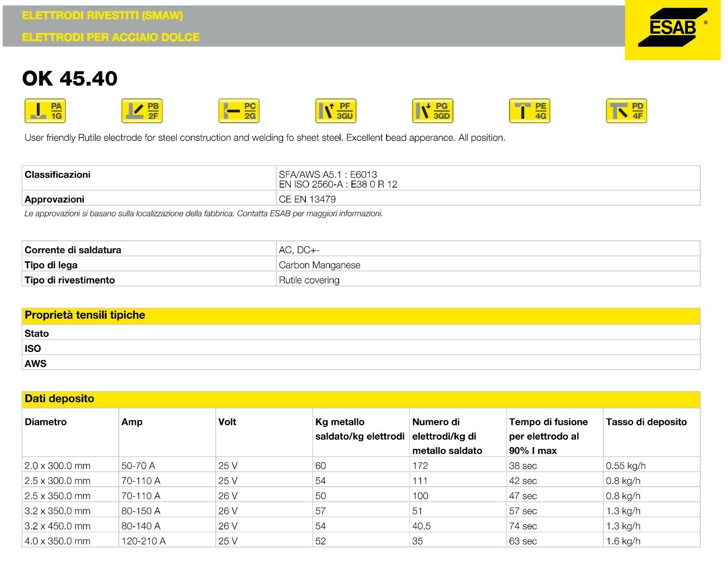The width and height of the screenshot is (728, 570).
Task: Click the 'Carbon Manganese' value
Action: (320, 265)
